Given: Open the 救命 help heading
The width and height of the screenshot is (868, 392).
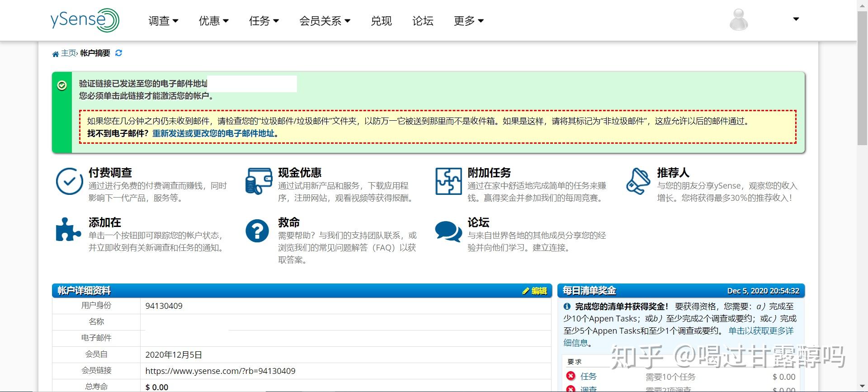Looking at the screenshot, I should (289, 222).
